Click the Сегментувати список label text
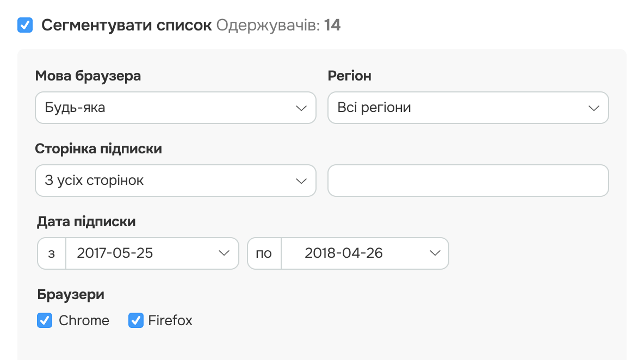 127,26
